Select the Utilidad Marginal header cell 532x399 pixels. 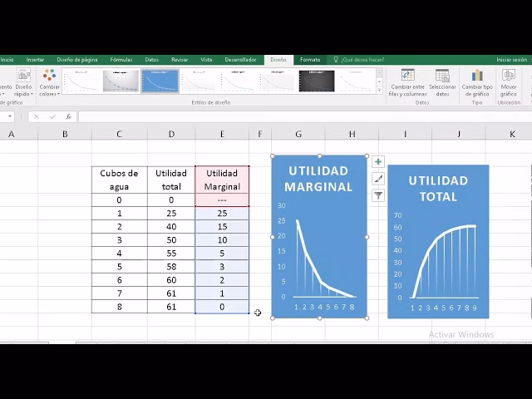222,180
